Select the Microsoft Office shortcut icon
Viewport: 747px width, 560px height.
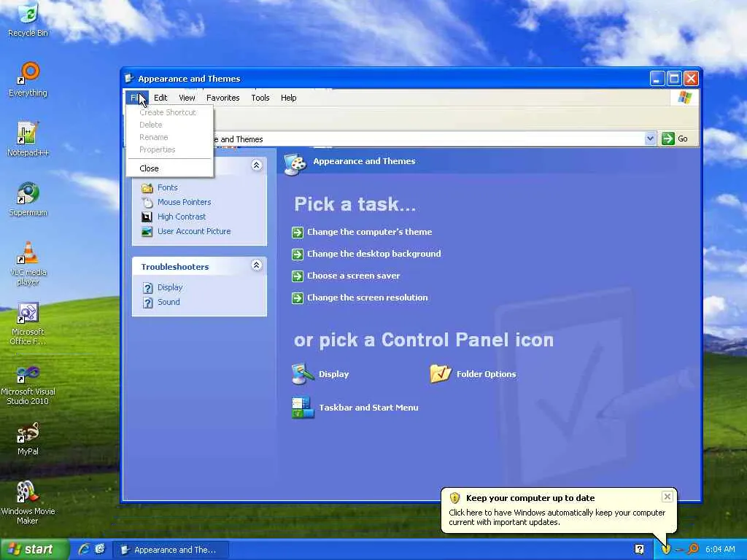pyautogui.click(x=28, y=323)
